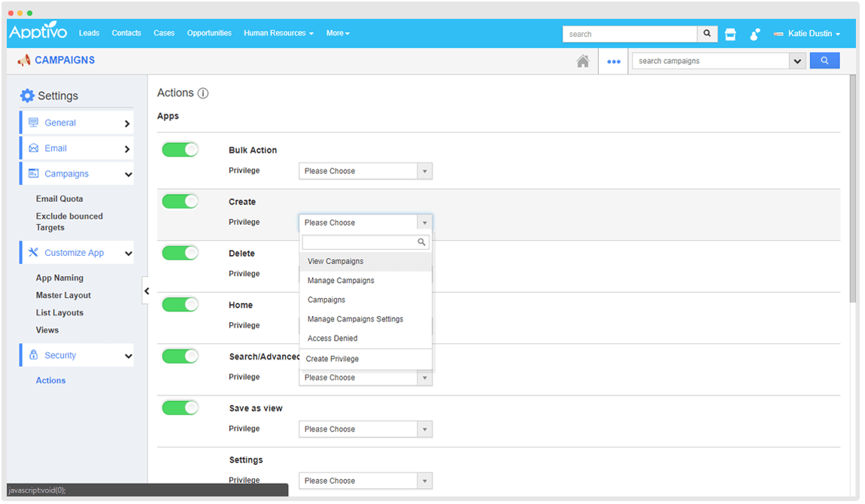This screenshot has height=504, width=865.
Task: Click the privilege dropdown search field
Action: [x=360, y=242]
